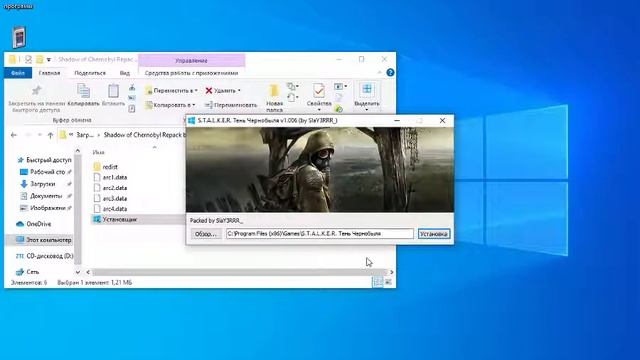Expand the Свойства dropdown arrow

point(319,110)
